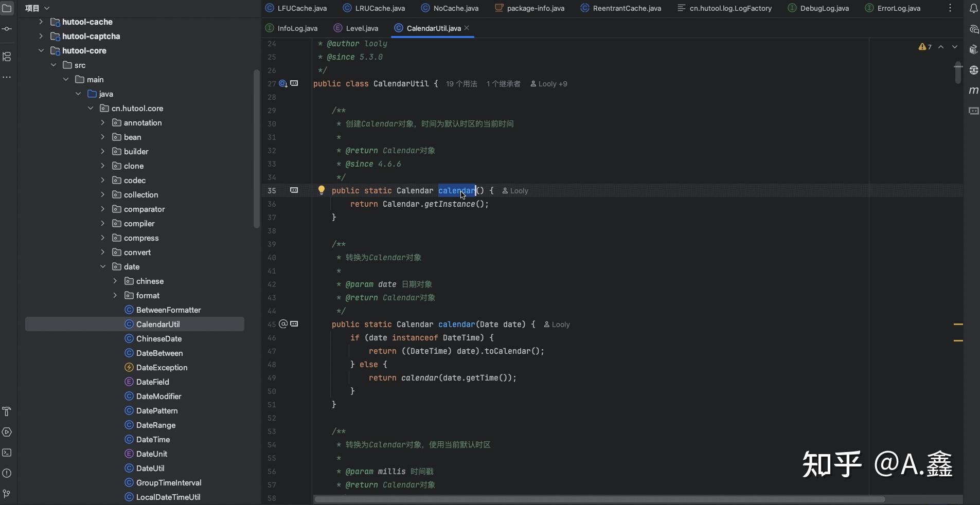980x505 pixels.
Task: Show more tool windows ellipsis in left sidebar
Action: (x=7, y=77)
